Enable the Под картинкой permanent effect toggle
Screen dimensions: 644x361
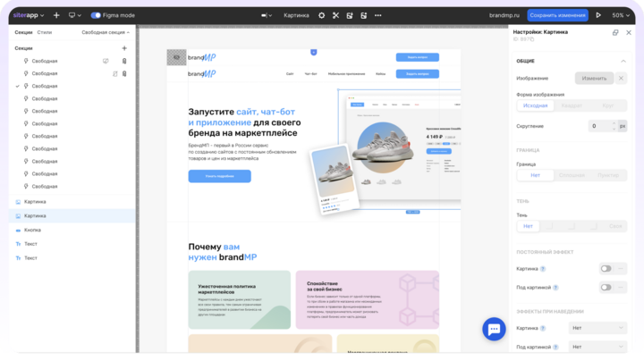[606, 287]
